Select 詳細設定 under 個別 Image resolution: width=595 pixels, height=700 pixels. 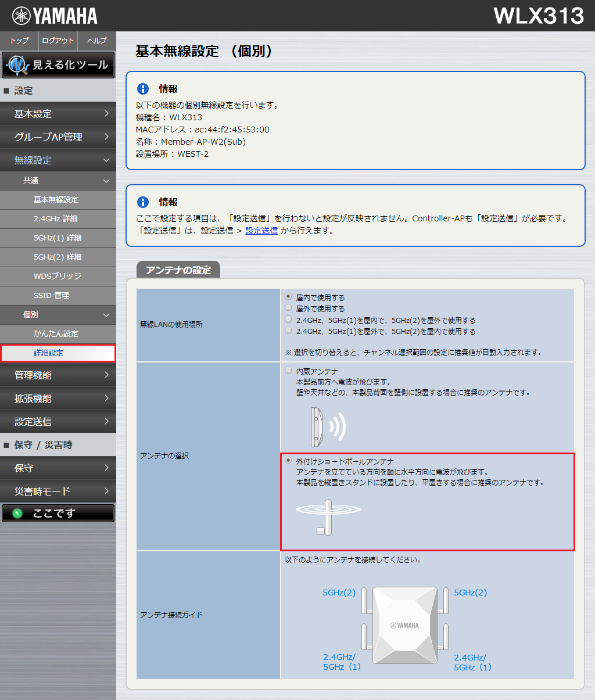tap(58, 353)
